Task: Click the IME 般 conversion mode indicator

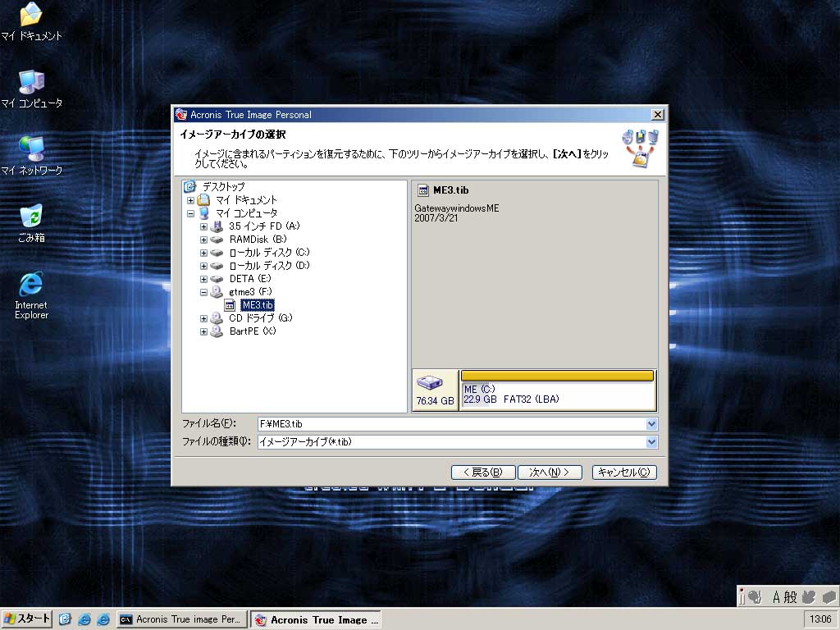Action: tap(791, 597)
